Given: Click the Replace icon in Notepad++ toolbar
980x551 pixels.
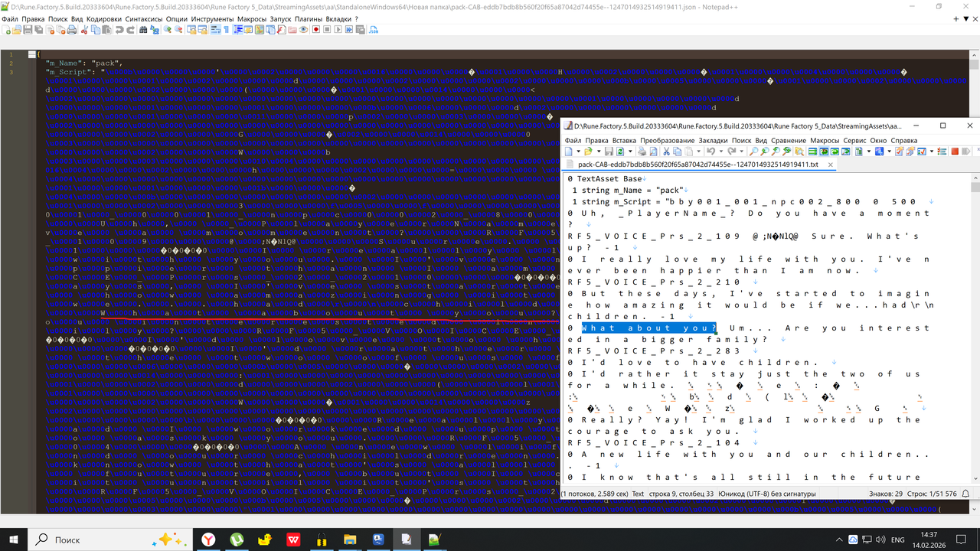Looking at the screenshot, I should (x=155, y=30).
